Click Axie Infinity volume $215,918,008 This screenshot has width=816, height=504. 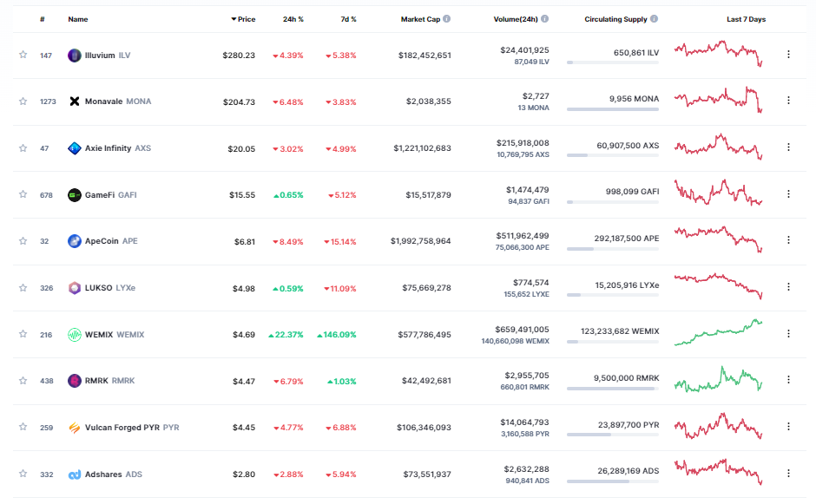(x=523, y=142)
